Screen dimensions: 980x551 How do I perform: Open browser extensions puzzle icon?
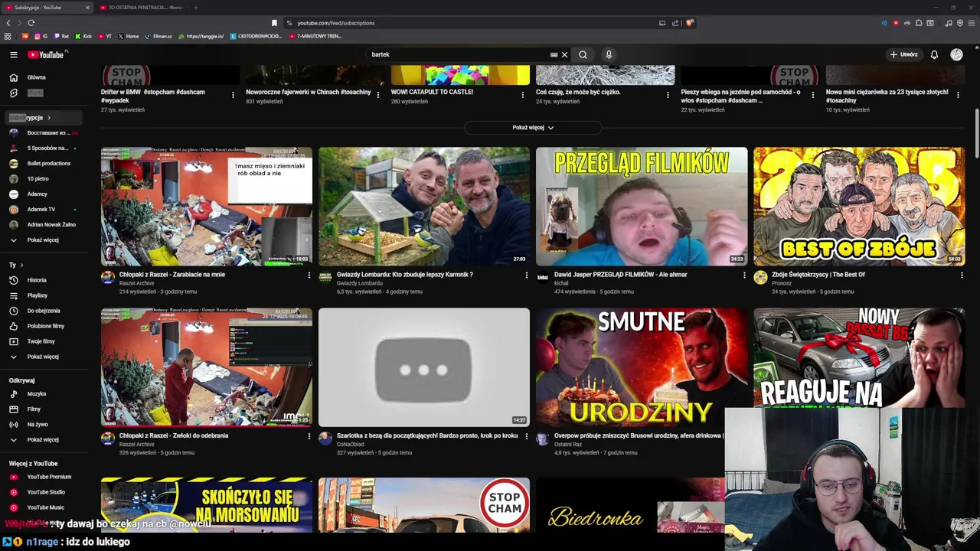918,23
